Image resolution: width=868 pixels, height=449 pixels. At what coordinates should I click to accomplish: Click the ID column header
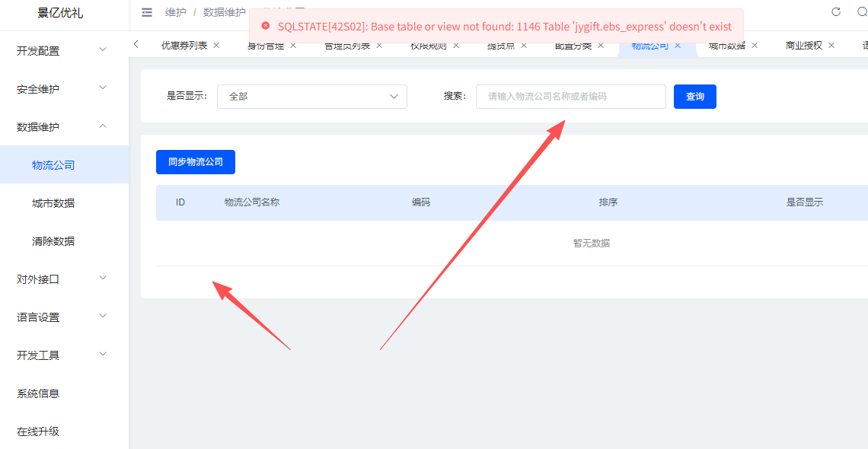tap(180, 202)
